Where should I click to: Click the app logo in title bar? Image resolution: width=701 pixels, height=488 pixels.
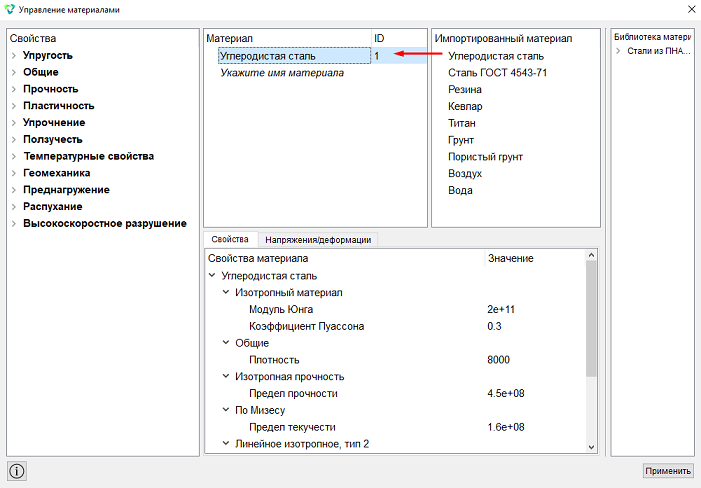point(9,9)
